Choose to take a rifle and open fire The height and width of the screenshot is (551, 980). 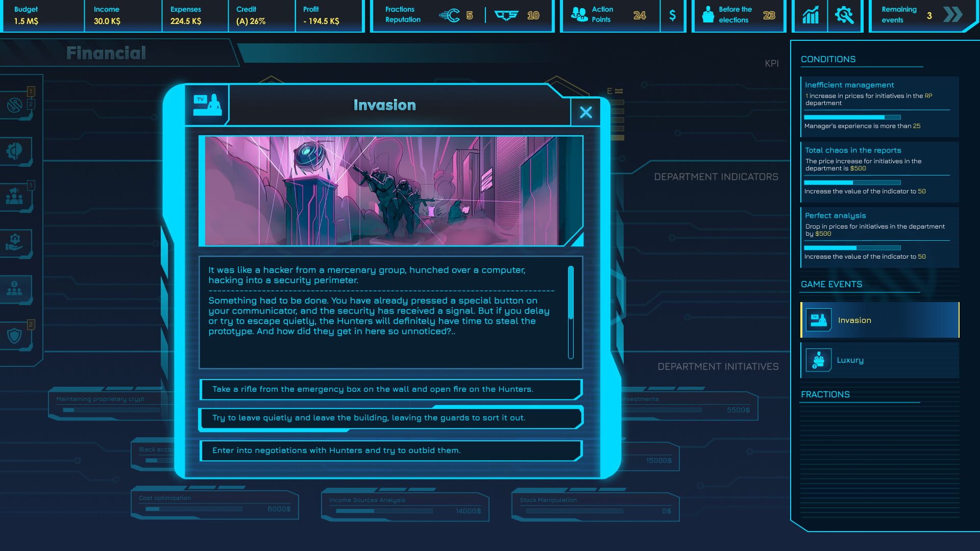[389, 389]
